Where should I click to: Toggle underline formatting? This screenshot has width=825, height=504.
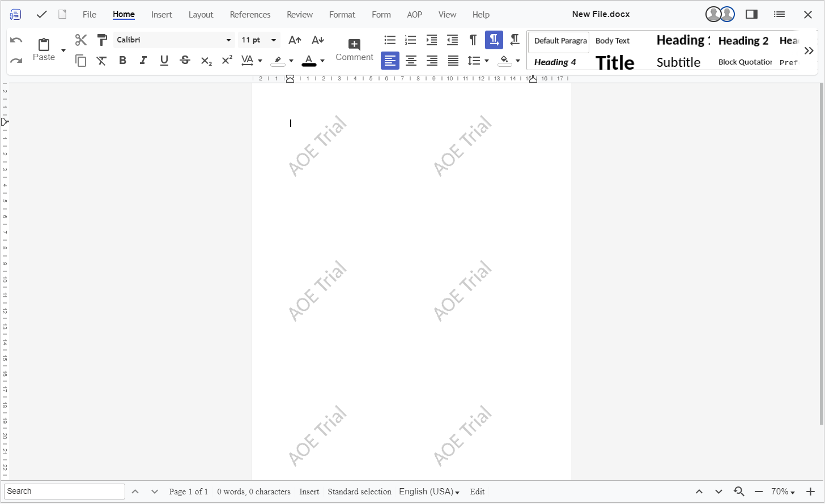click(164, 61)
